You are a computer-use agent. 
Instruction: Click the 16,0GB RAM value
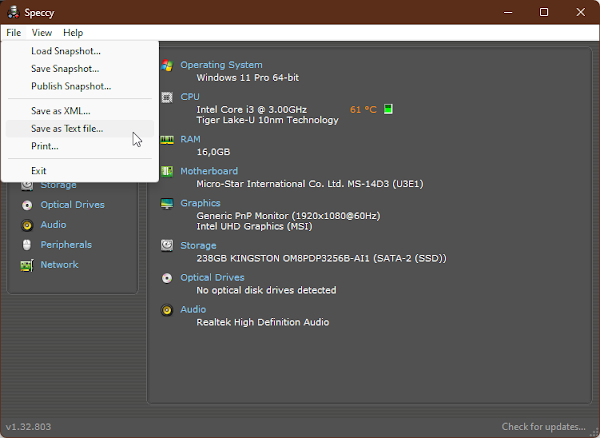[213, 152]
